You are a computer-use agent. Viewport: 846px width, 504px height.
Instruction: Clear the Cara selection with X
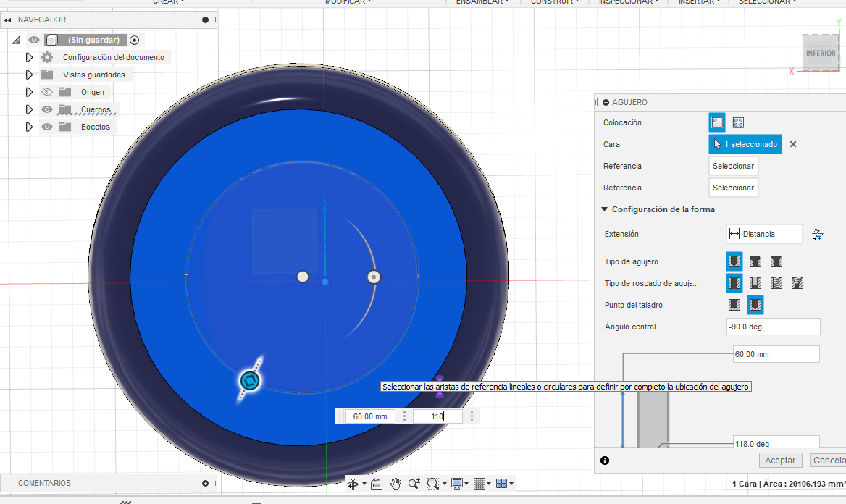[793, 144]
